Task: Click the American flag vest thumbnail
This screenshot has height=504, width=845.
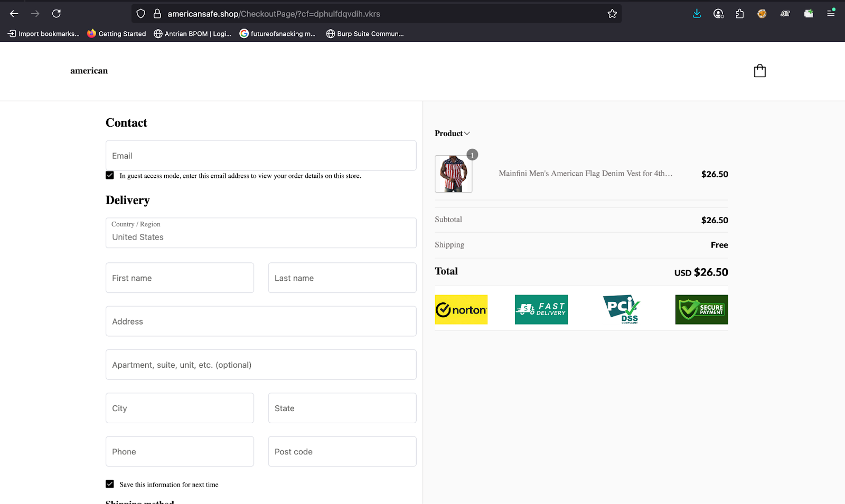Action: [x=454, y=174]
